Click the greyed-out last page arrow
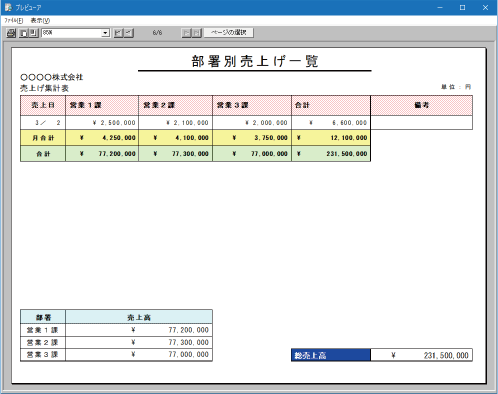The image size is (498, 394). (x=197, y=33)
